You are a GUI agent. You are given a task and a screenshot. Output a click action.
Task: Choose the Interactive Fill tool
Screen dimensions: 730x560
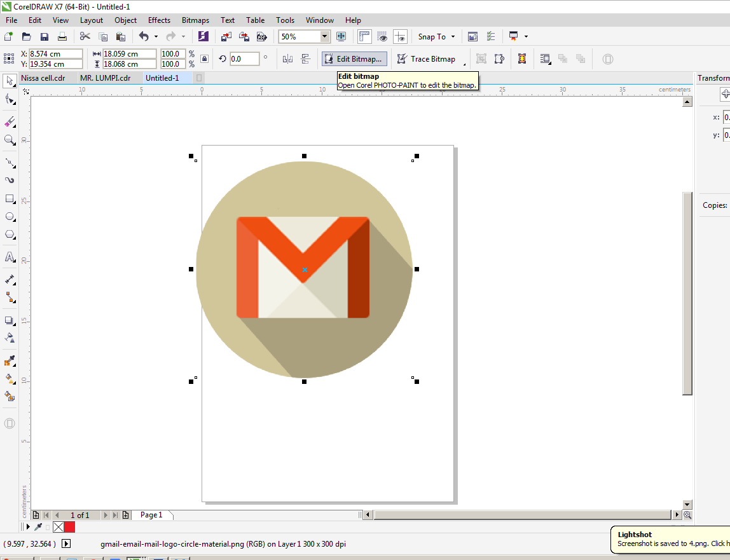click(10, 378)
